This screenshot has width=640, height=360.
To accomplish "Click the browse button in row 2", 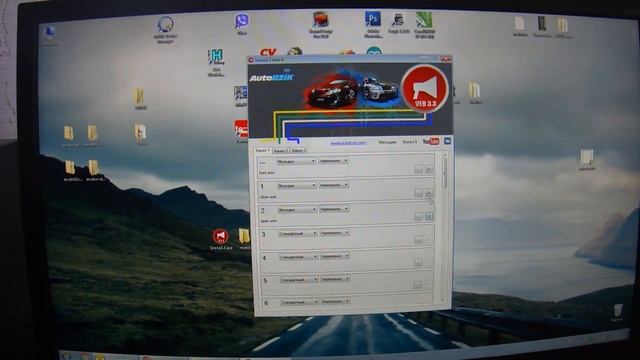I will 419,216.
